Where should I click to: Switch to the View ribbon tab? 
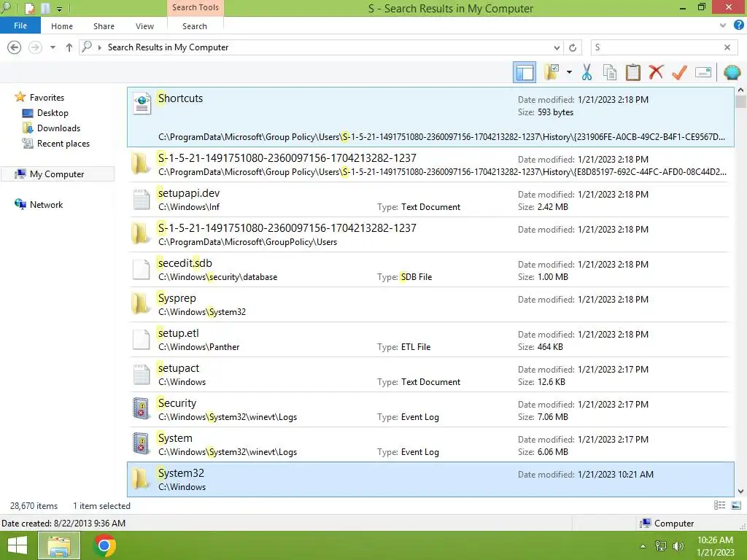[145, 26]
